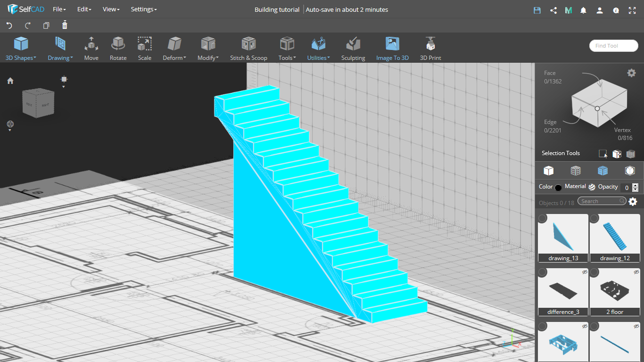Show the hidden 2 floor object eye
The height and width of the screenshot is (362, 644).
(636, 272)
